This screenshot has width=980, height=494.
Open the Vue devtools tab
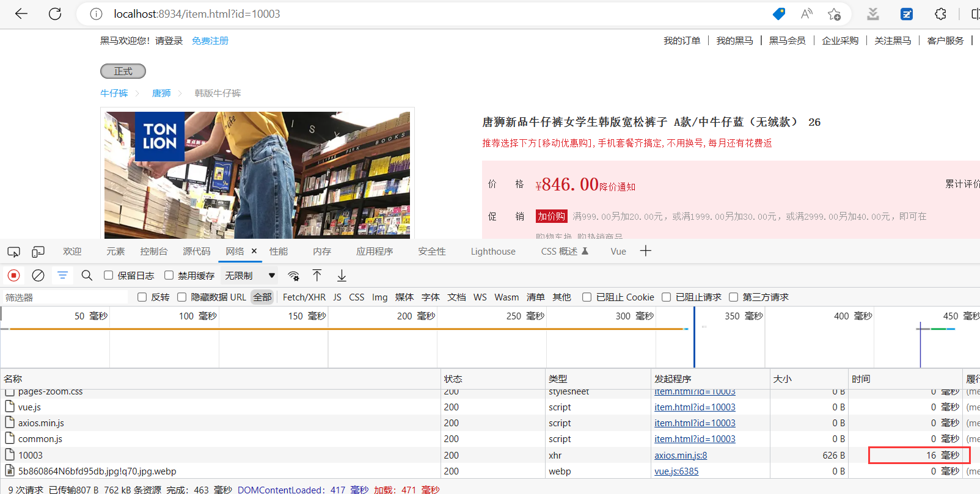tap(618, 251)
